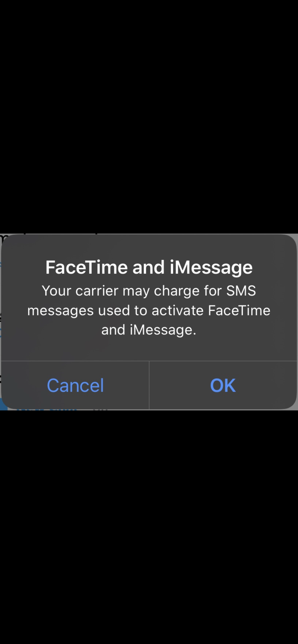Click 'and iMessage.' line of alert text

click(x=149, y=330)
